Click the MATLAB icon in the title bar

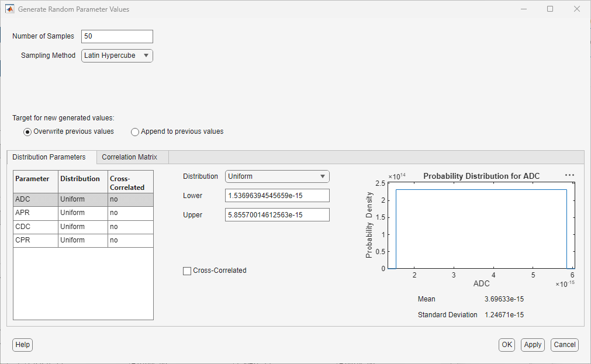tap(9, 9)
